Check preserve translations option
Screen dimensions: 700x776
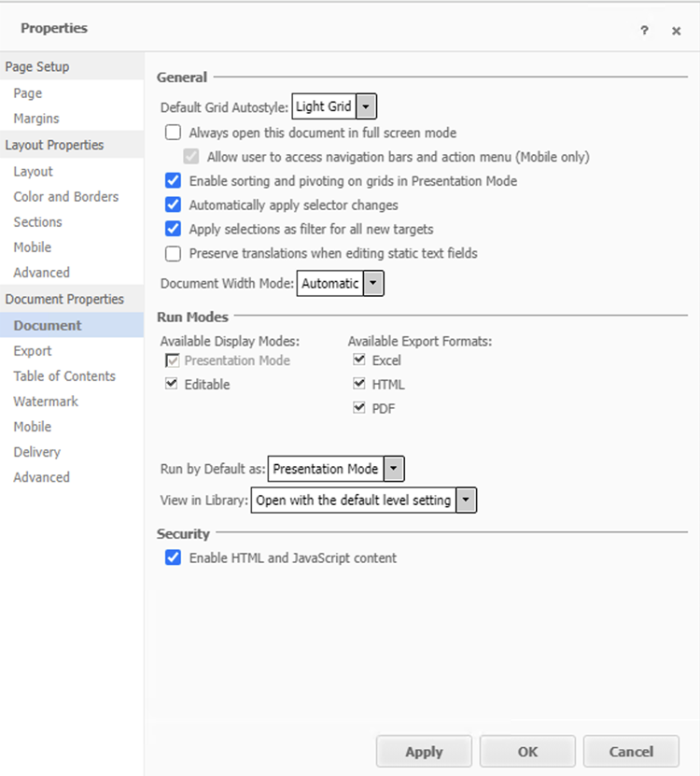pos(173,253)
